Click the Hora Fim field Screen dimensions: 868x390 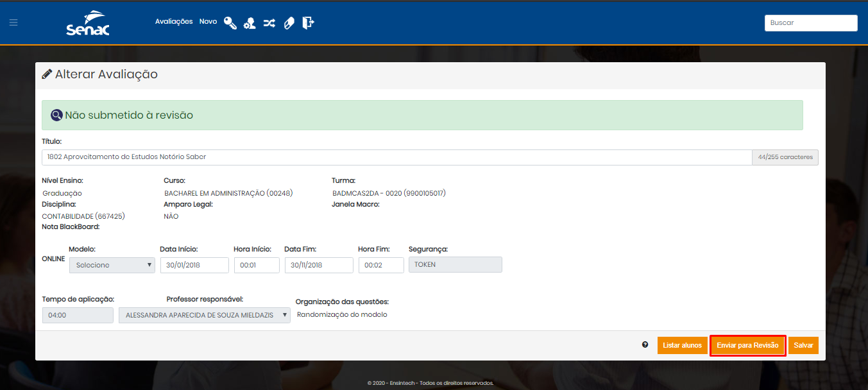(x=381, y=265)
